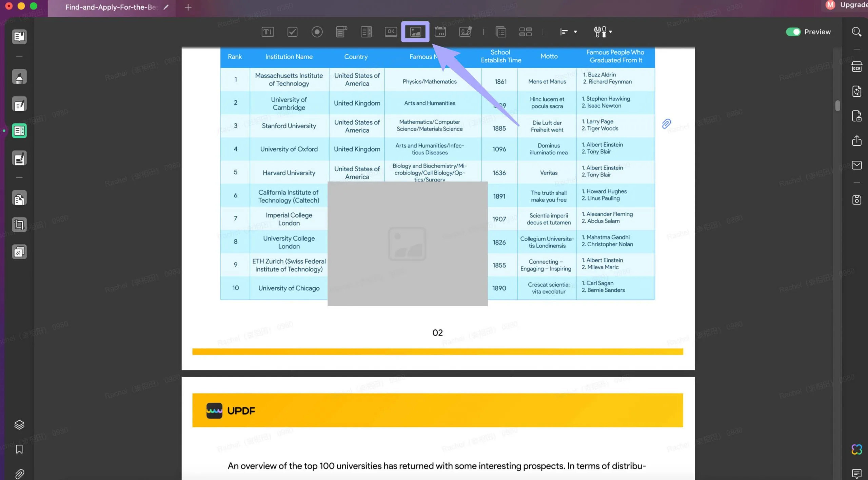
Task: Click the University of Oxford cell
Action: coord(289,149)
